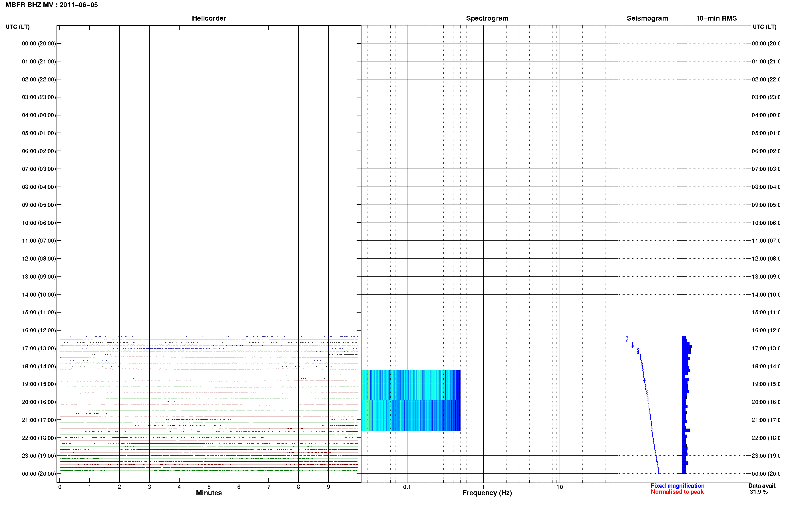812x508 pixels.
Task: Click the left time label '16:00 (12:00)'
Action: click(39, 330)
